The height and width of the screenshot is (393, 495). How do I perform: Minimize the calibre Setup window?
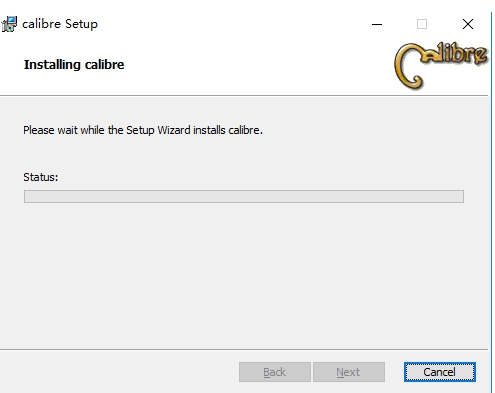pyautogui.click(x=377, y=24)
